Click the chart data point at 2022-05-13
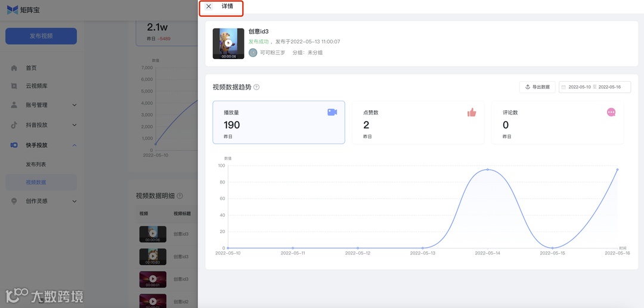 (423, 248)
